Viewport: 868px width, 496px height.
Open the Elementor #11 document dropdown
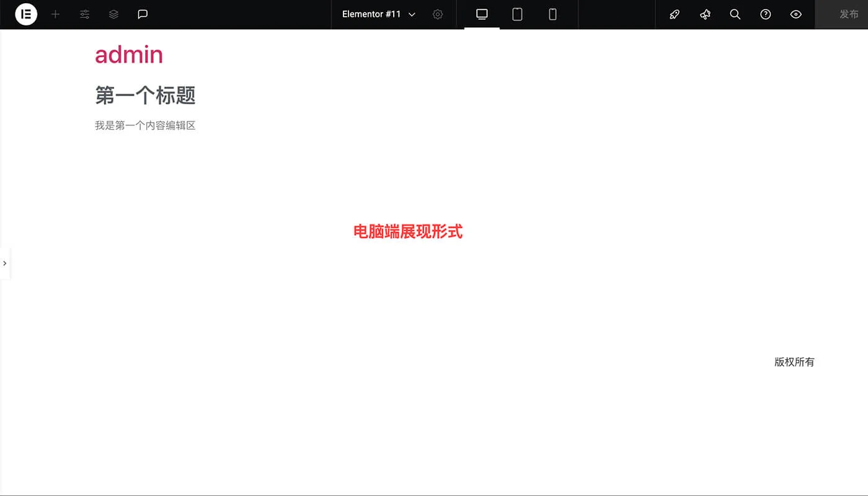click(x=378, y=14)
